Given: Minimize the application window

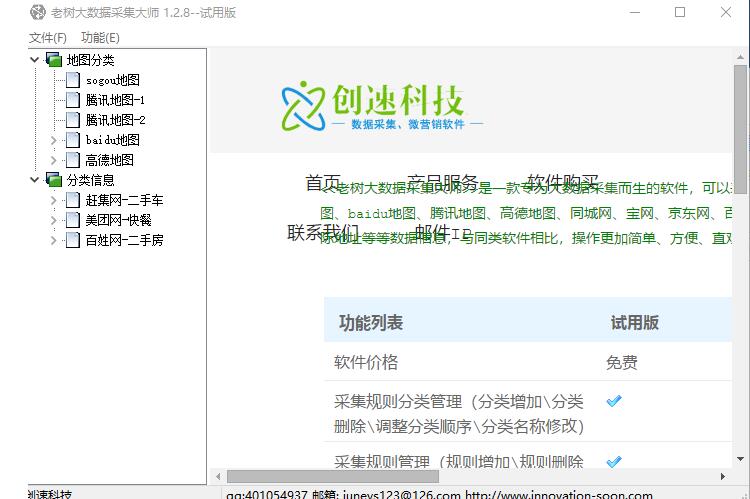Looking at the screenshot, I should tap(635, 12).
